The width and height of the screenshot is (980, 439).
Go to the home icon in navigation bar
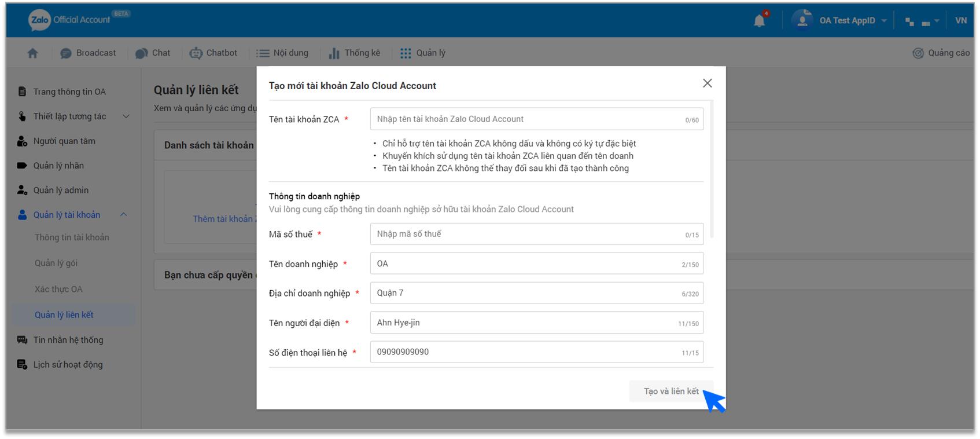click(x=33, y=53)
